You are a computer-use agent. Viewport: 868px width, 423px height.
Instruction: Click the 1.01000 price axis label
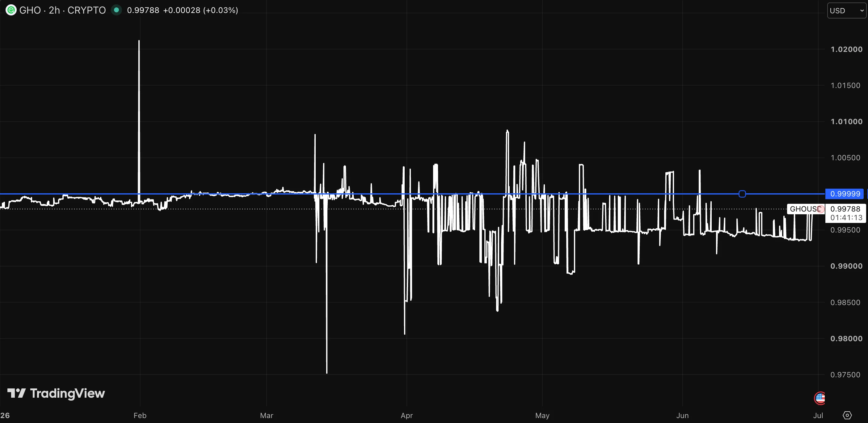[x=846, y=122]
